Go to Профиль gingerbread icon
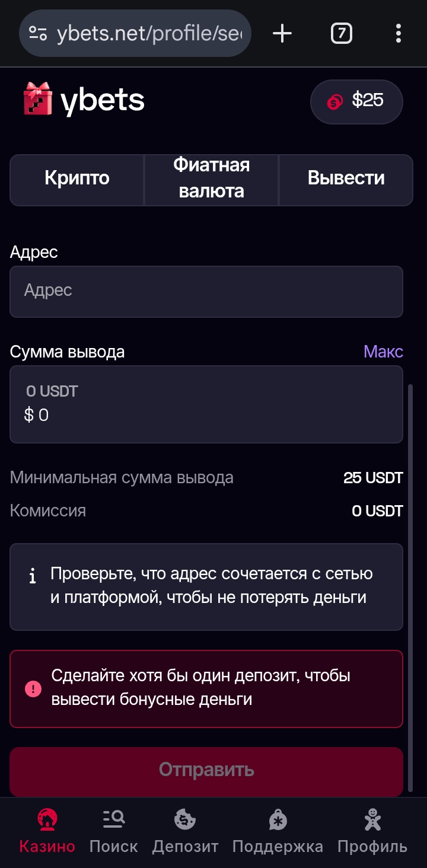Screen dimensions: 427x868 coord(372,820)
